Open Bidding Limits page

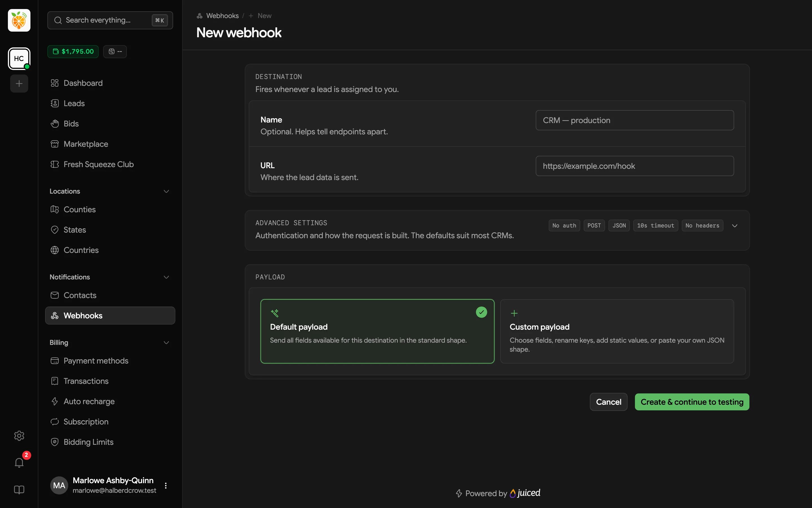tap(110, 442)
